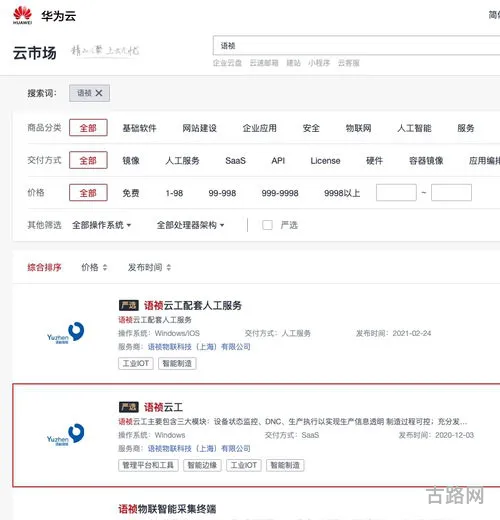Enable the 严选 checkbox filter

pyautogui.click(x=267, y=225)
